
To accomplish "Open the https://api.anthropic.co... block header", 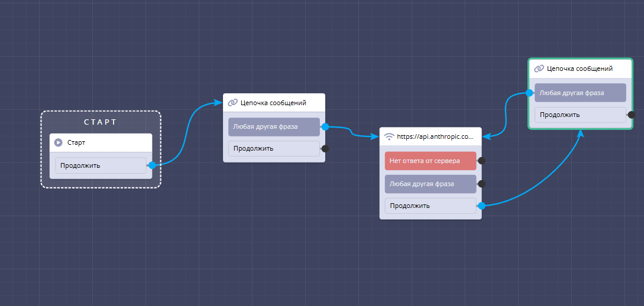I will tap(435, 136).
